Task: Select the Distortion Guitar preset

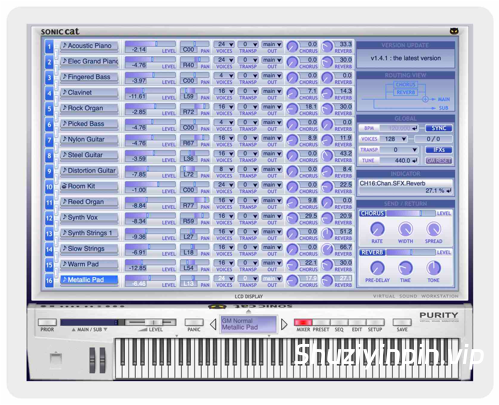Action: coord(89,171)
